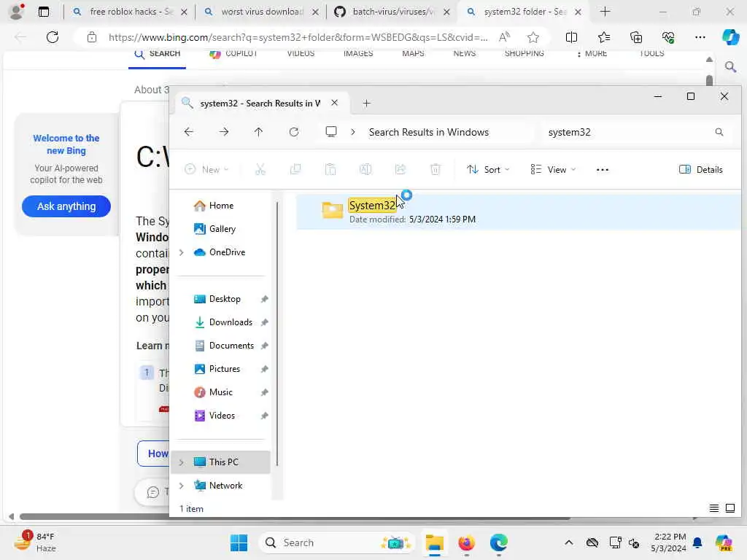The width and height of the screenshot is (747, 560).
Task: Click the PC icon in the address bar
Action: click(x=330, y=132)
